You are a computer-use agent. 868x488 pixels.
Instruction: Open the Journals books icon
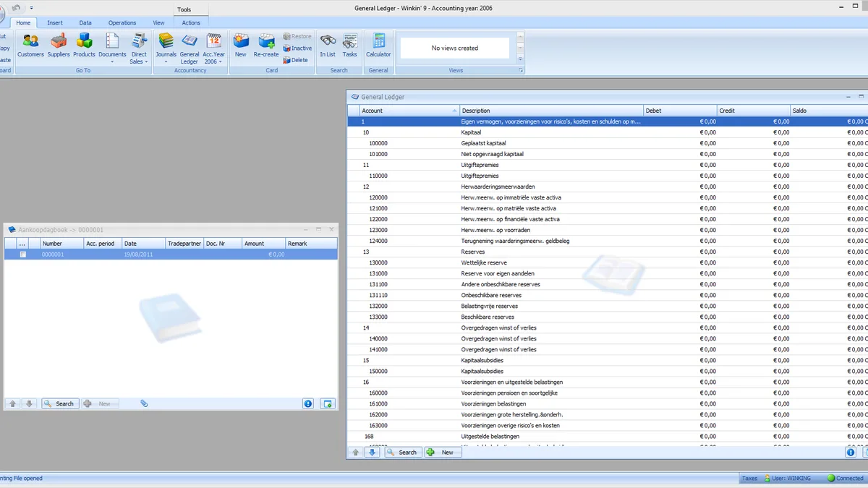tap(166, 42)
